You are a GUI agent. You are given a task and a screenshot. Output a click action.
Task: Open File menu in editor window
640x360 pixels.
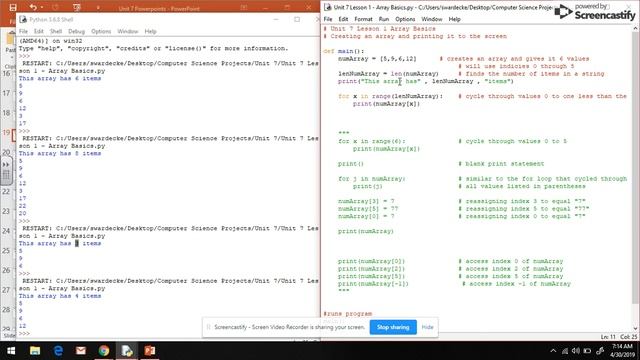(328, 19)
